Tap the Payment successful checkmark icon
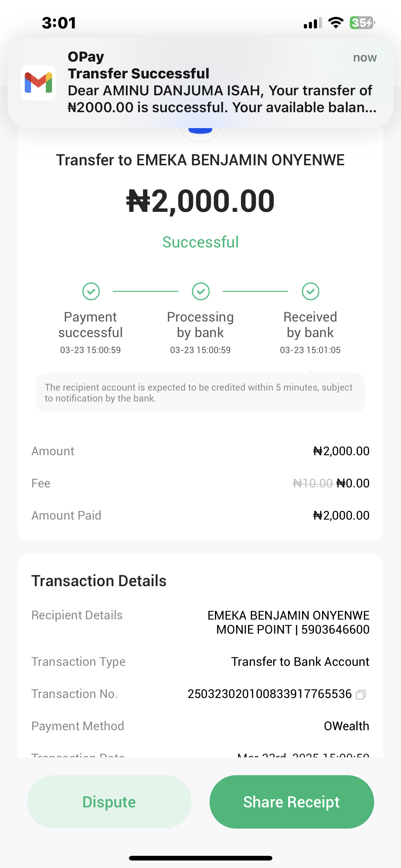This screenshot has height=868, width=401. pos(91,291)
